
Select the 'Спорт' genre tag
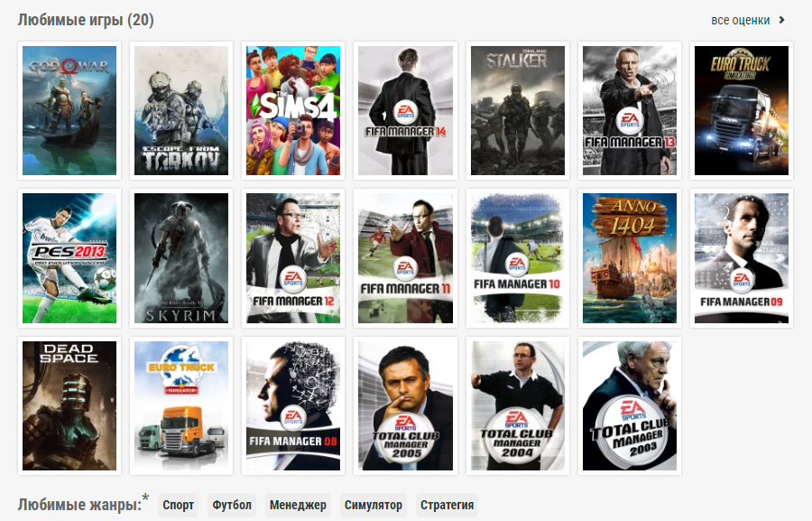click(178, 505)
